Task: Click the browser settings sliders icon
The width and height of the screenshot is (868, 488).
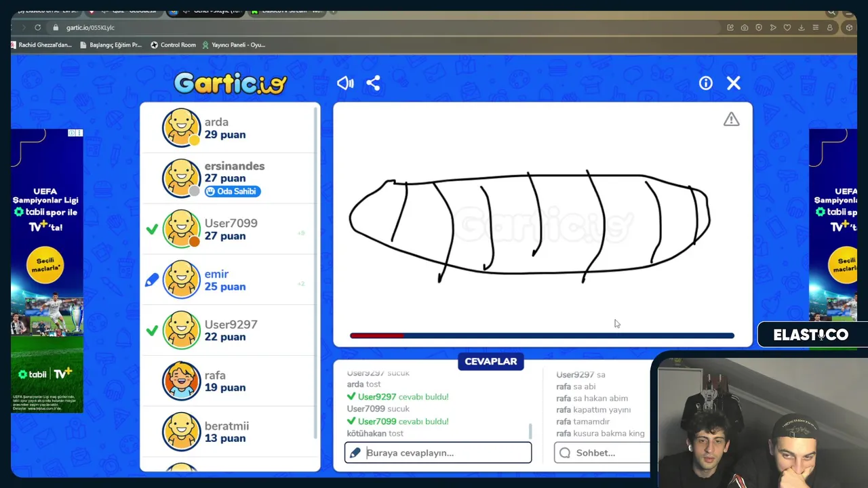Action: click(815, 28)
